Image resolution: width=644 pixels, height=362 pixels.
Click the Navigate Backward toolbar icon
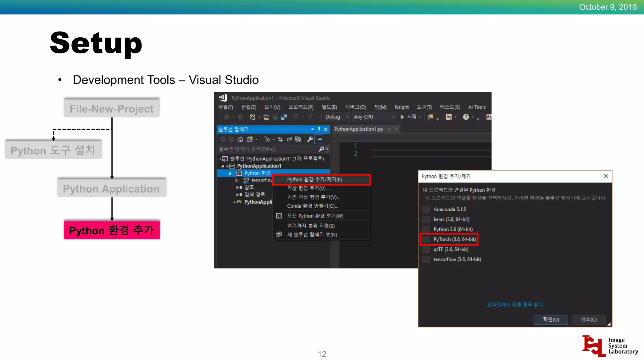(227, 117)
